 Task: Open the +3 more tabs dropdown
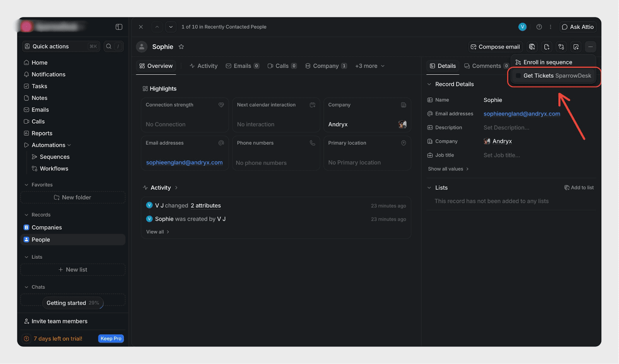tap(369, 66)
